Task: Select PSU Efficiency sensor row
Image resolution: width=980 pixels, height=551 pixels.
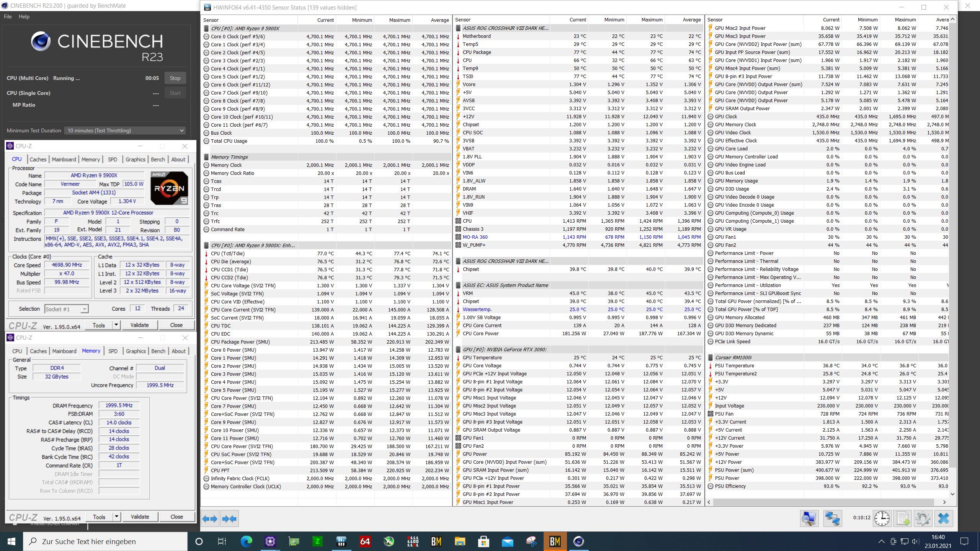Action: 828,486
